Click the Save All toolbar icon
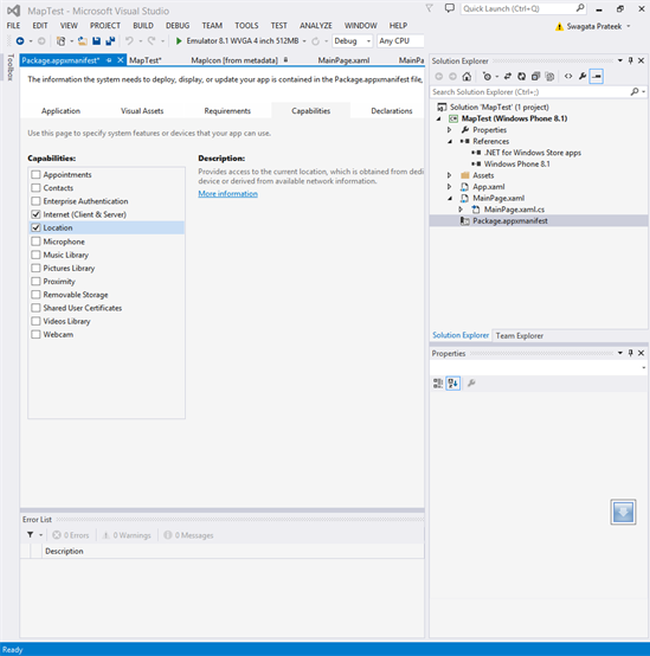The width and height of the screenshot is (650, 656). (x=108, y=41)
